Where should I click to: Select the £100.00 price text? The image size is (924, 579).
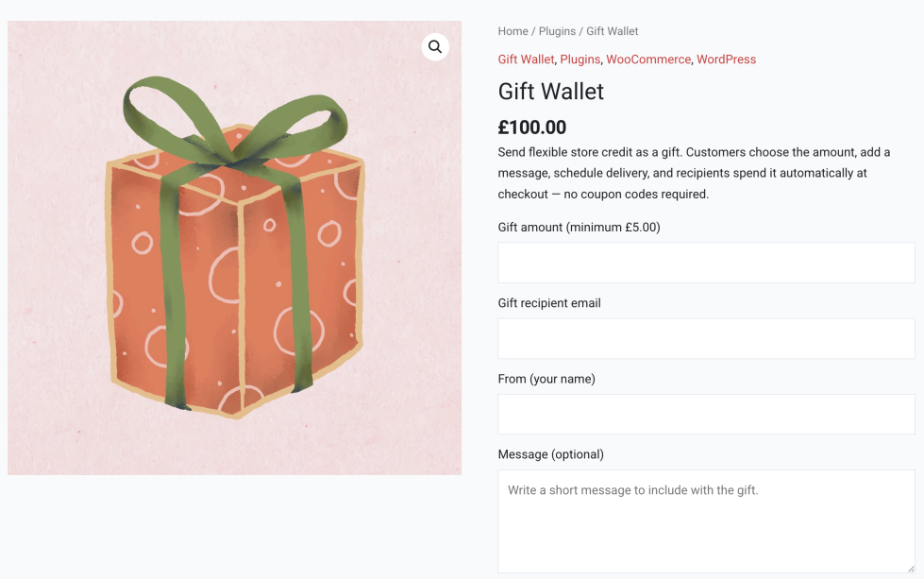(x=531, y=127)
